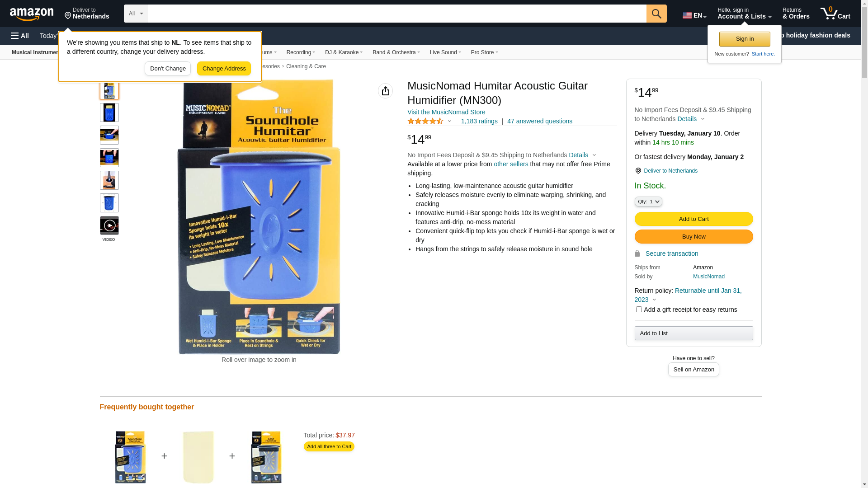Open the 1,183 ratings link
The image size is (868, 488).
point(479,121)
